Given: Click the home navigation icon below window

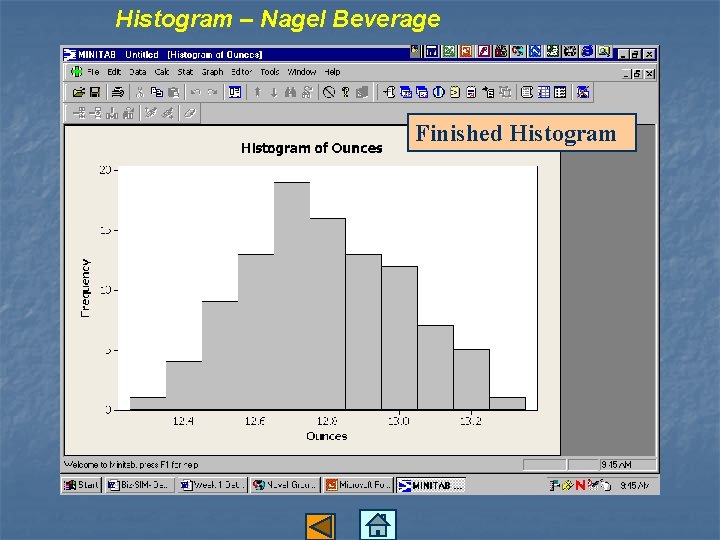Looking at the screenshot, I should coord(377,524).
